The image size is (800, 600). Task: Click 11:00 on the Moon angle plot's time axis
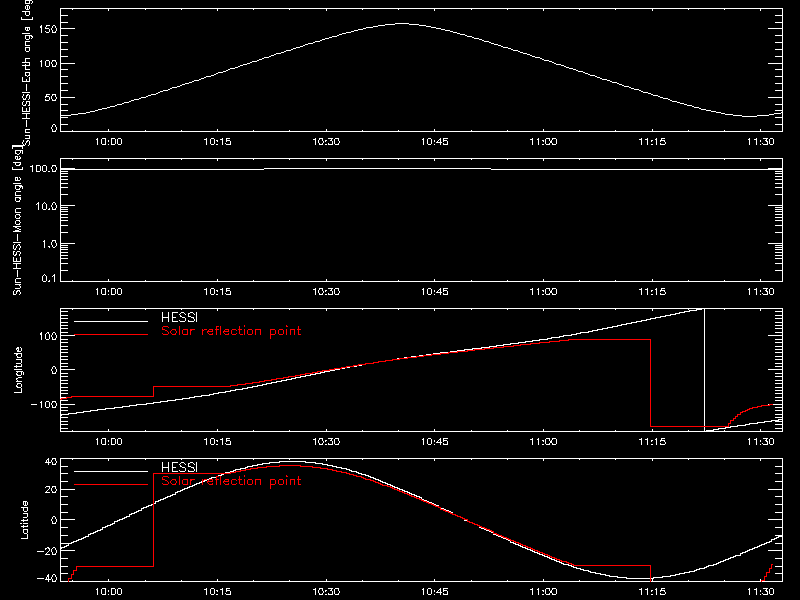pos(543,291)
